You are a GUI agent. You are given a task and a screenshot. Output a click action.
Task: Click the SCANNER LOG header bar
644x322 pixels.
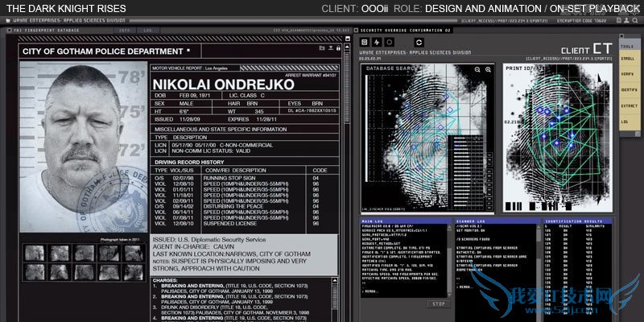point(497,221)
